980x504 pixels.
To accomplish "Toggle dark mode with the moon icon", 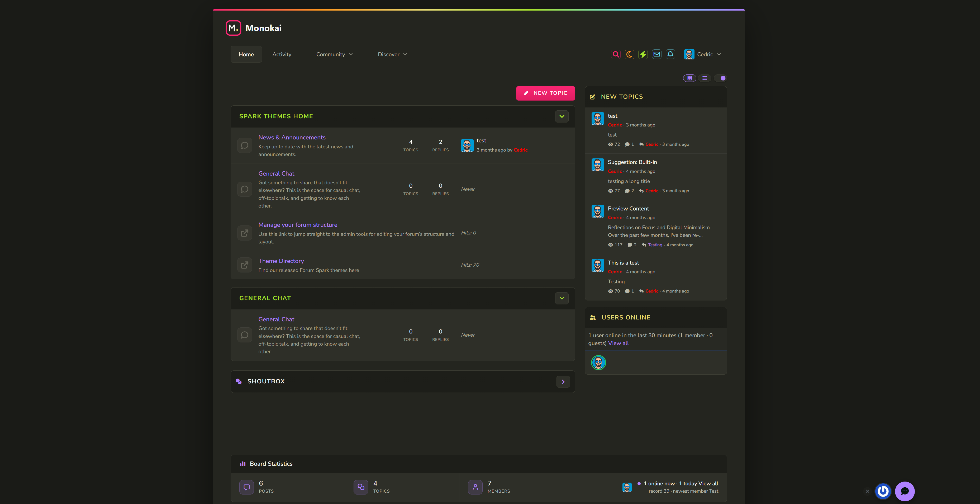I will (x=629, y=54).
